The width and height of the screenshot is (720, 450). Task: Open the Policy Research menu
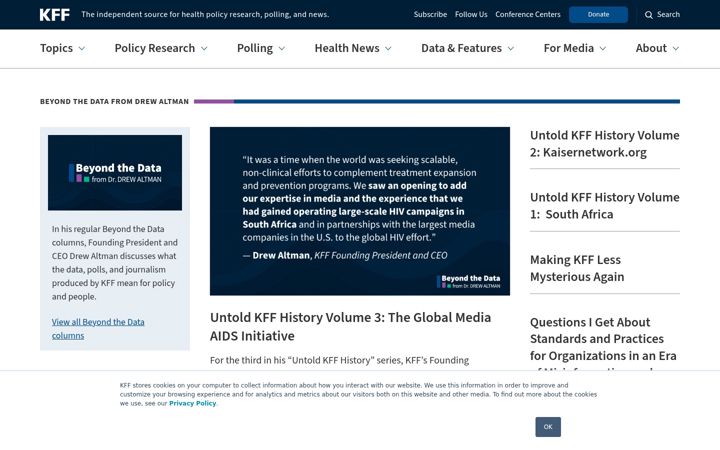click(x=155, y=48)
